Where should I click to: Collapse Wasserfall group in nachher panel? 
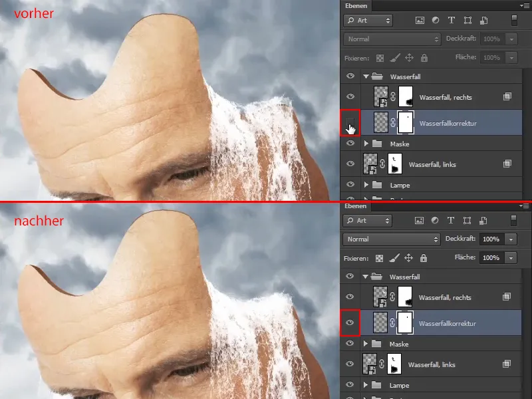365,277
